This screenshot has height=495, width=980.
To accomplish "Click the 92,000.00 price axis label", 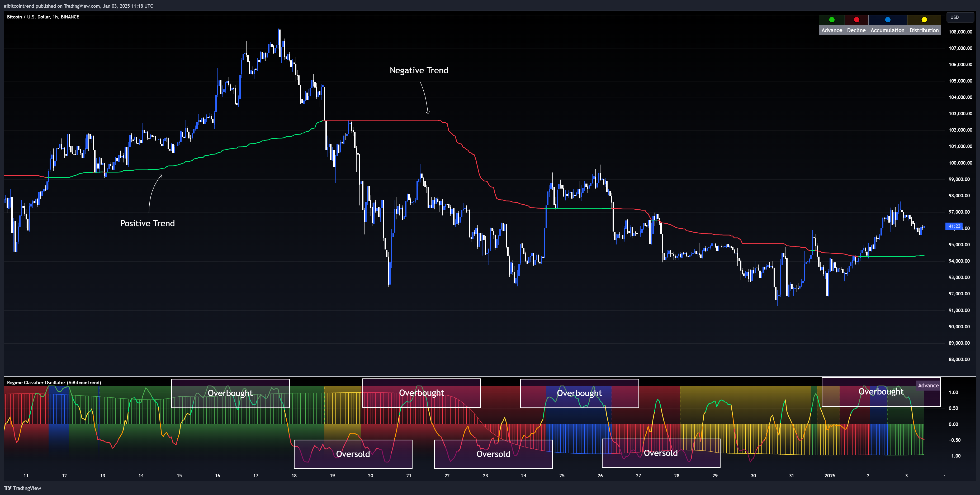I will click(x=959, y=294).
